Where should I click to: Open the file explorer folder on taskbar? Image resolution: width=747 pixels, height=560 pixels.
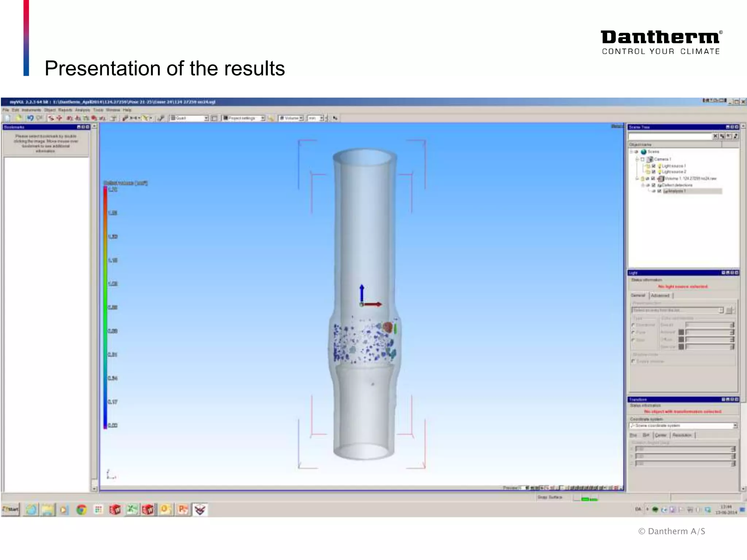48,510
